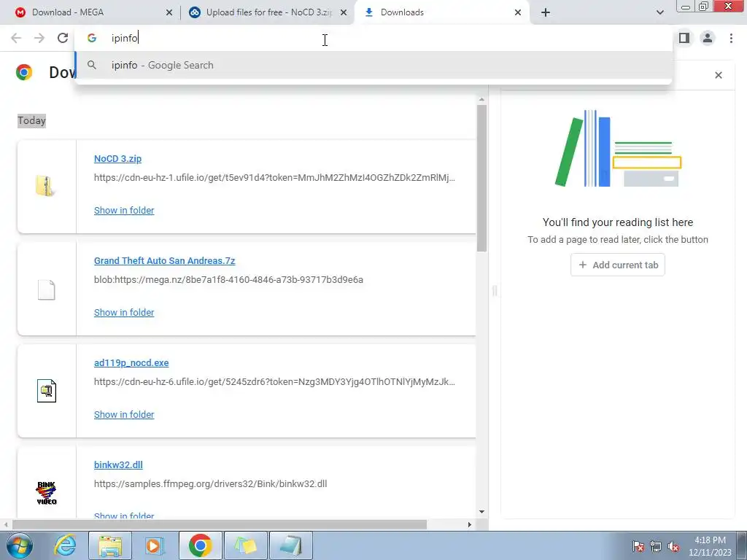Click the Chrome logo beside Downloads heading
Screen dimensions: 747x560
coord(24,72)
